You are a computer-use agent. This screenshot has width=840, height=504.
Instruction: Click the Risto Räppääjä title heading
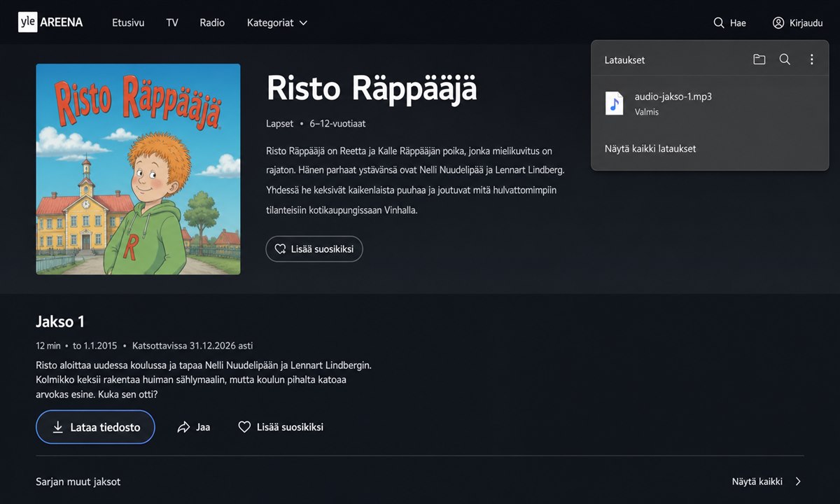[372, 88]
